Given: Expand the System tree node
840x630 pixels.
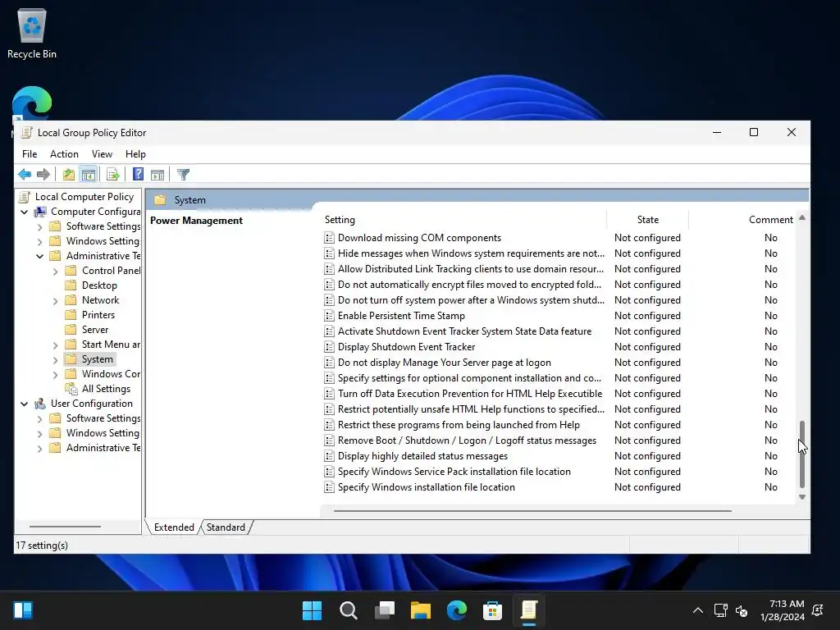Looking at the screenshot, I should [x=55, y=359].
